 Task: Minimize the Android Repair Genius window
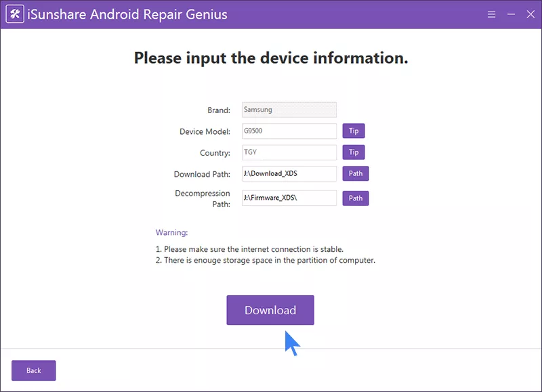point(511,14)
